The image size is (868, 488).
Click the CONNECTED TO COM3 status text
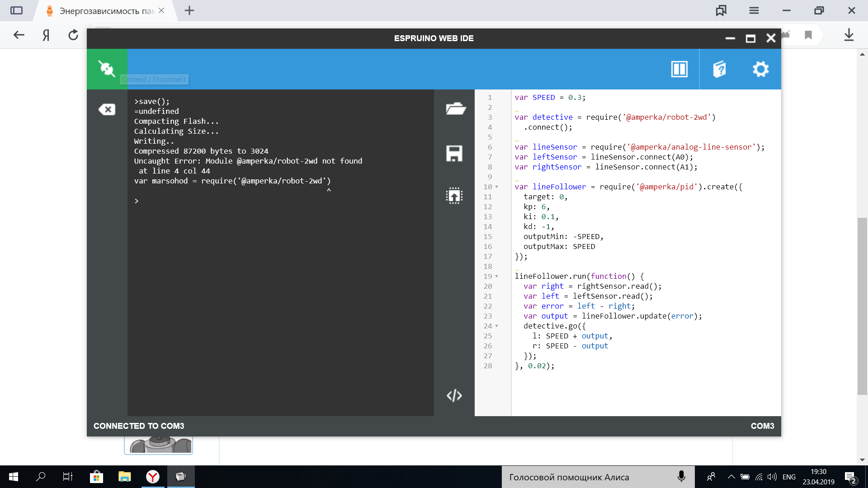click(x=139, y=426)
